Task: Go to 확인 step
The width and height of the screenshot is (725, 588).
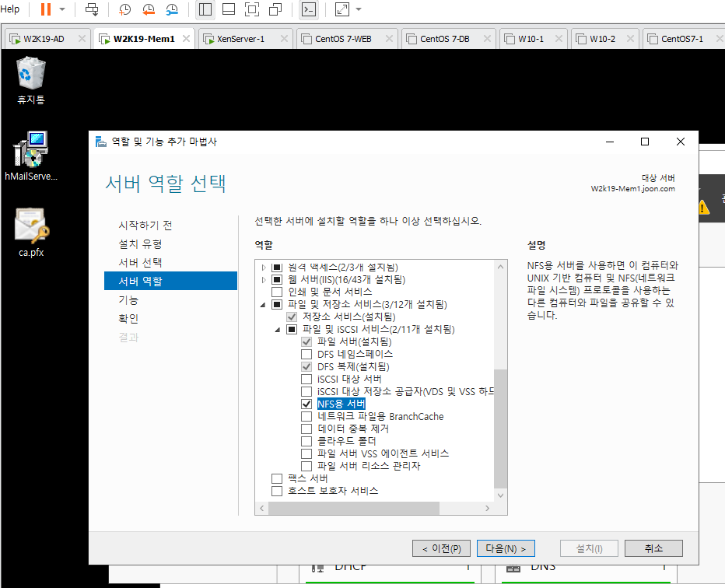Action: point(128,319)
